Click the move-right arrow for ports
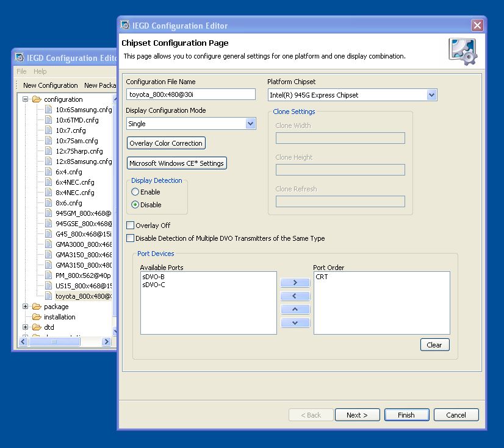The image size is (504, 448). tap(295, 283)
